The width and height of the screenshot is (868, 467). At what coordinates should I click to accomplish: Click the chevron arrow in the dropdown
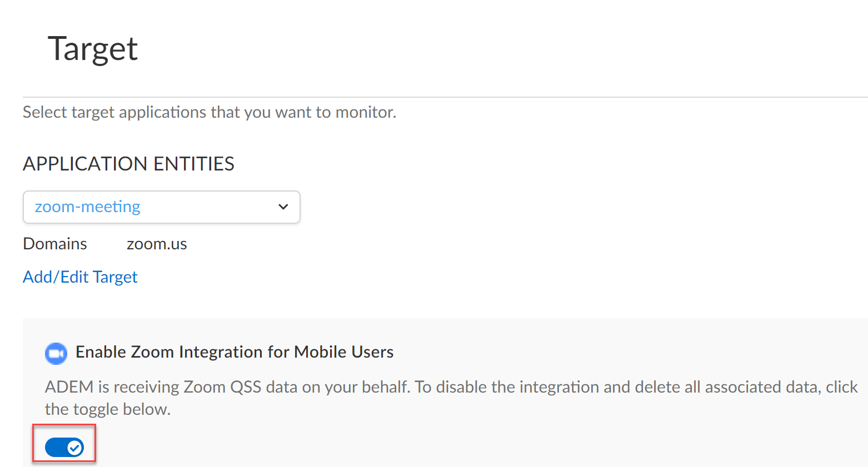(283, 207)
